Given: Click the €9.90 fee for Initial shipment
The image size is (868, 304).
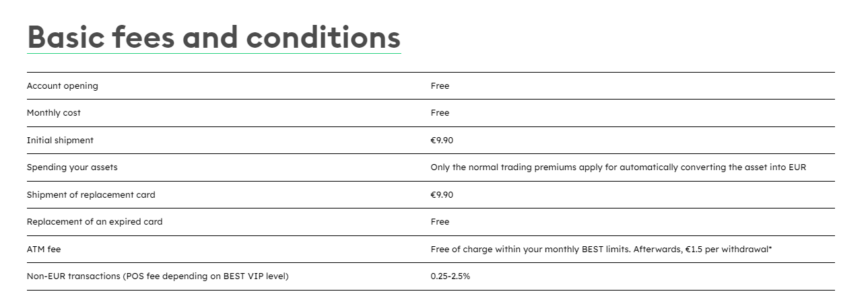Looking at the screenshot, I should (x=442, y=141).
